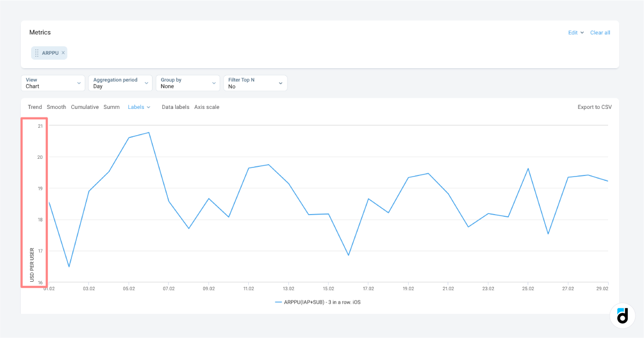Click the ARPPU legend line marker
The height and width of the screenshot is (338, 644).
(x=278, y=302)
